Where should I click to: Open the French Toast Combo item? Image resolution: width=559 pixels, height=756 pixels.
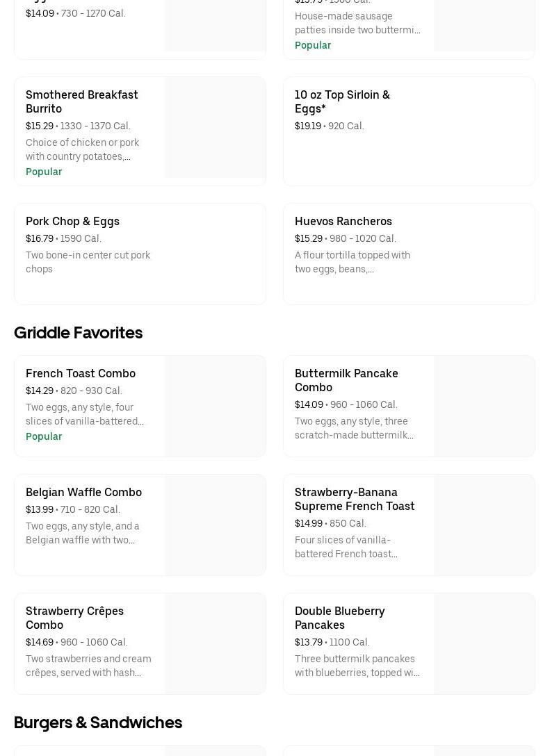point(81,373)
